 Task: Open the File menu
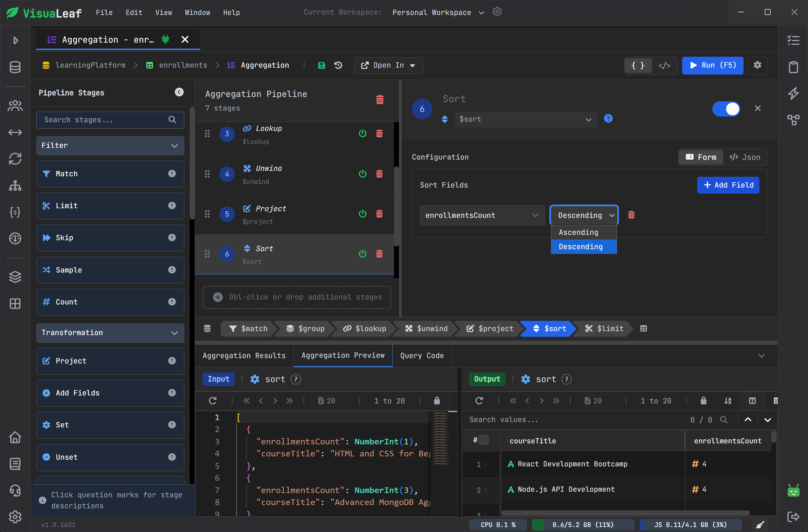coord(104,13)
